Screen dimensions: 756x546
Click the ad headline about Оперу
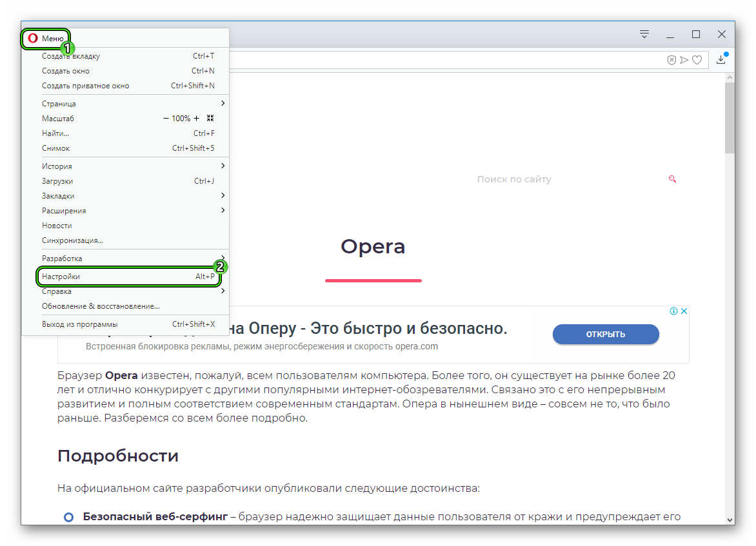[x=368, y=328]
